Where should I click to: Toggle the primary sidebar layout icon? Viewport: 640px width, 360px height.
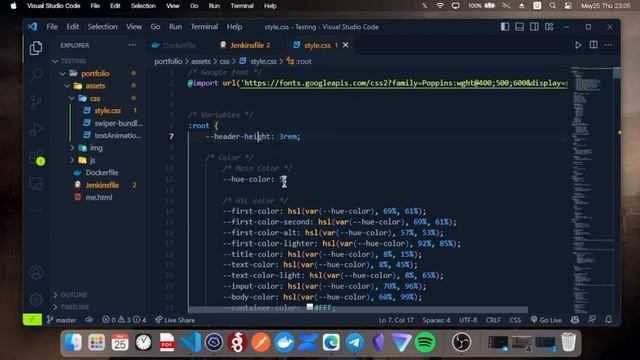point(505,27)
